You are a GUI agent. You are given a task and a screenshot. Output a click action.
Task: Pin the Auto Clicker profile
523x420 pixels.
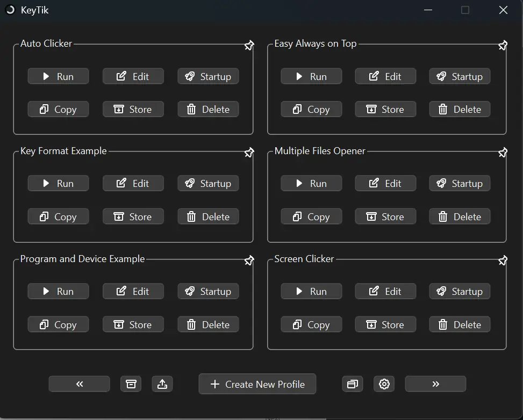[x=249, y=45]
